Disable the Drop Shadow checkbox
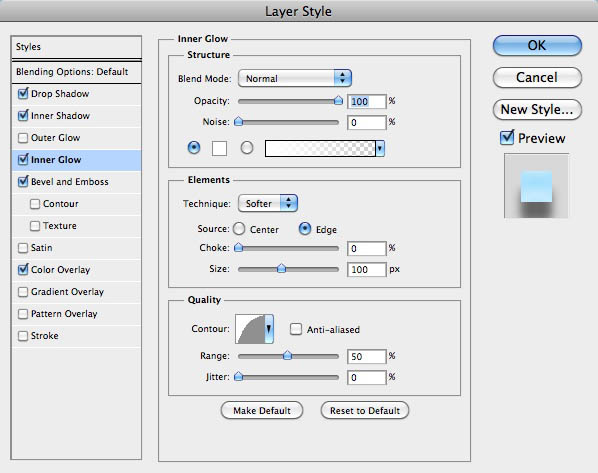This screenshot has height=473, width=598. 23,93
